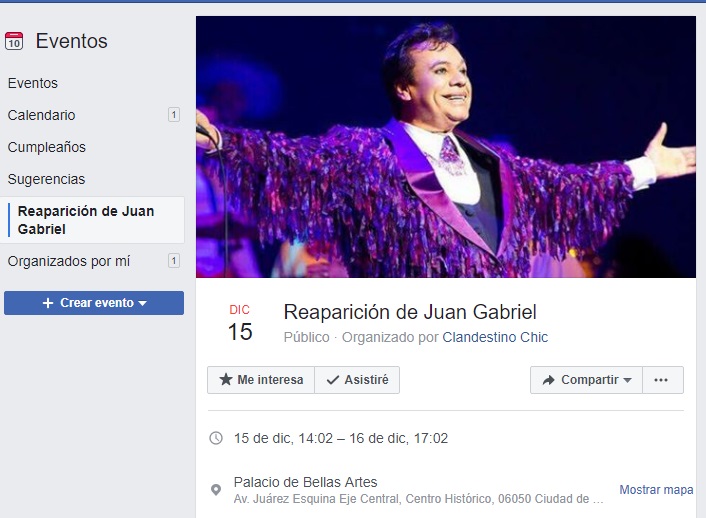Toggle Me interesa for this event
Screen dimensions: 706x518
[261, 380]
